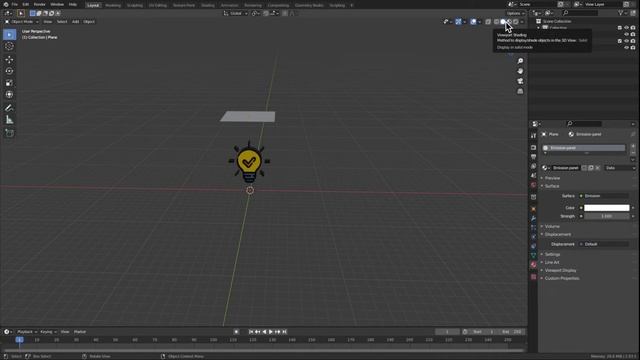Open the Modifiers properties tab

(533, 219)
